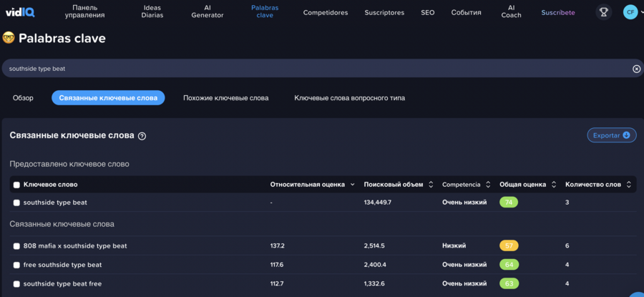
Task: Click the green score badge 64
Action: 509,265
